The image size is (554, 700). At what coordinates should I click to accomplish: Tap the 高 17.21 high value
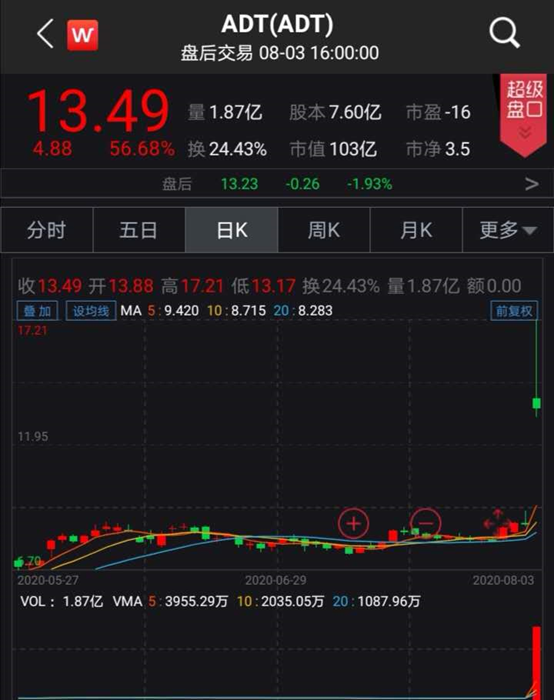tap(192, 286)
